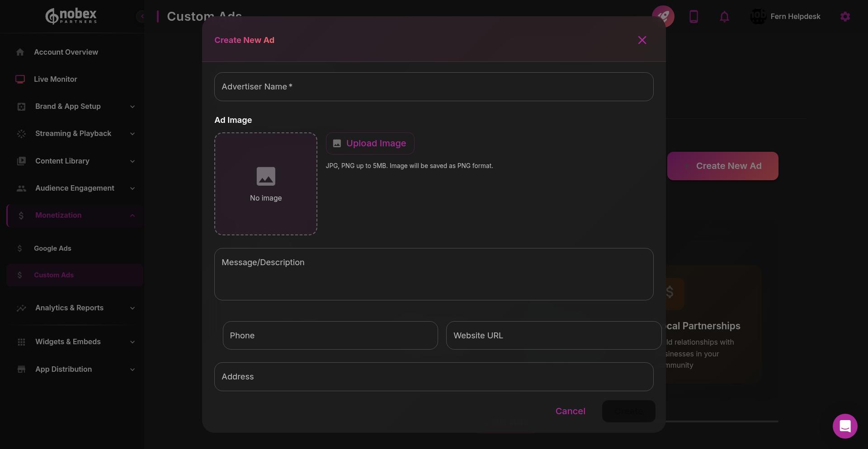Click the Upload Image button

pyautogui.click(x=370, y=143)
